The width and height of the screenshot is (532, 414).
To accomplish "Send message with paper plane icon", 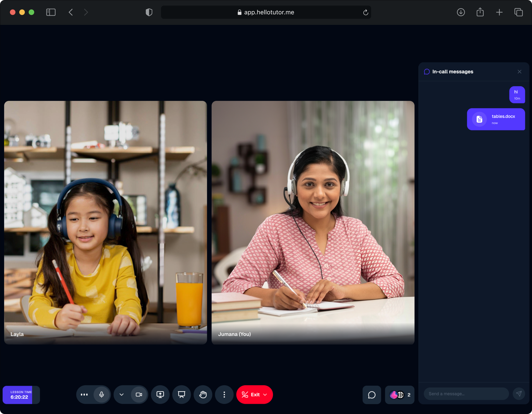I will (x=519, y=394).
